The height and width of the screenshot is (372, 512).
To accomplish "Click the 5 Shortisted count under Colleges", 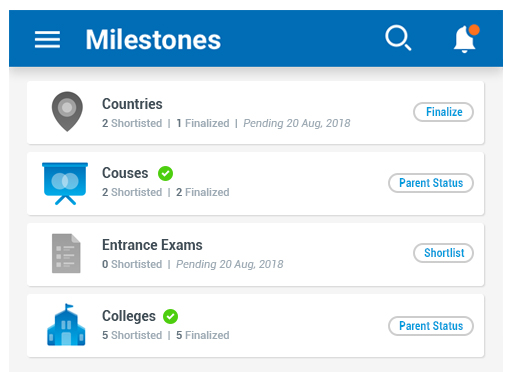I will pos(132,335).
